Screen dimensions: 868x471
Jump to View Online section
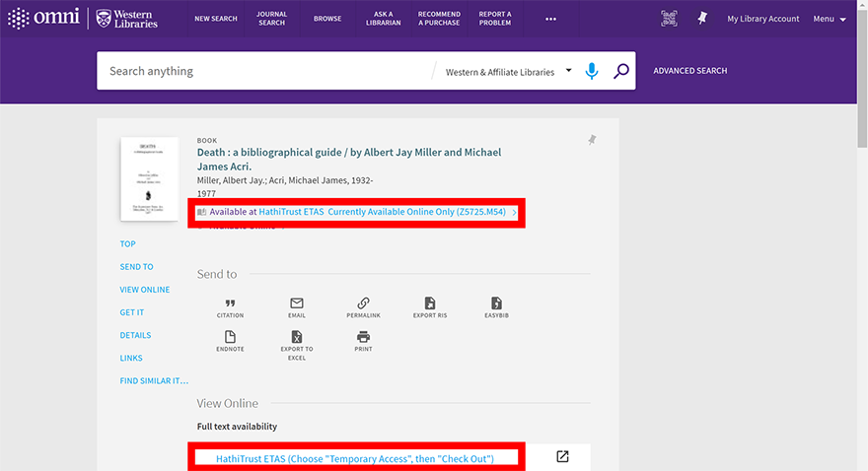click(144, 290)
